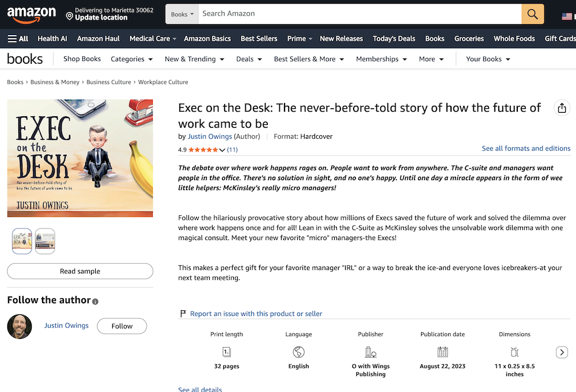This screenshot has width=576, height=392.
Task: Open the Amazon home logo
Action: pos(32,15)
